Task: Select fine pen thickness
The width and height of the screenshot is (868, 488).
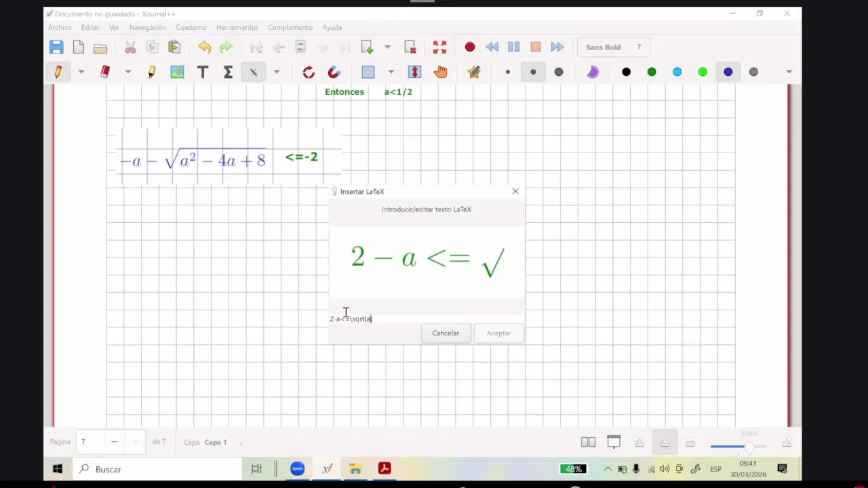Action: 508,72
